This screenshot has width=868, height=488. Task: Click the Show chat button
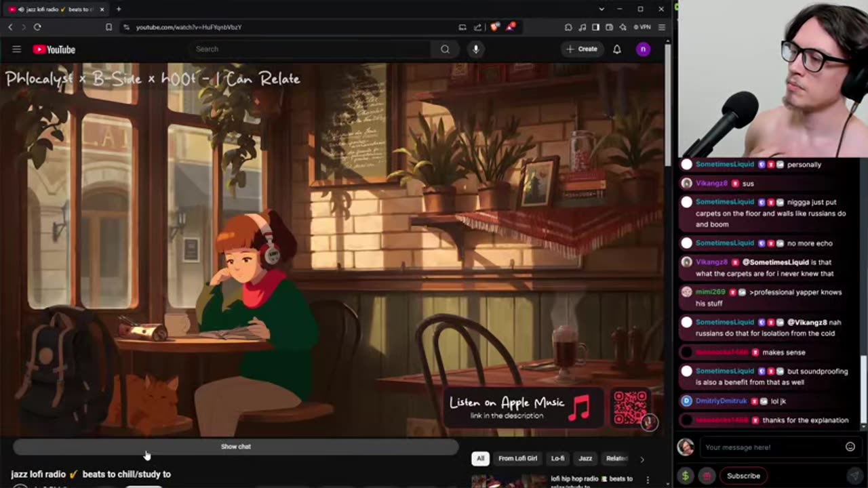(236, 447)
